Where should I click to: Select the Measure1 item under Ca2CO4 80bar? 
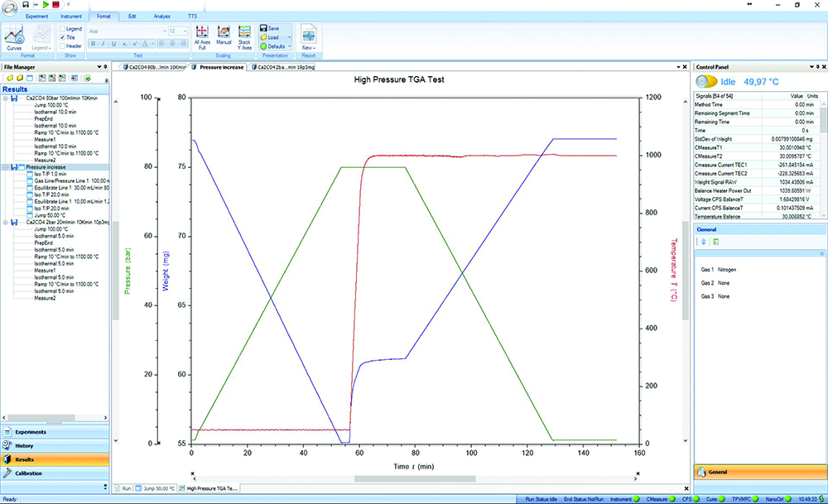(45, 140)
